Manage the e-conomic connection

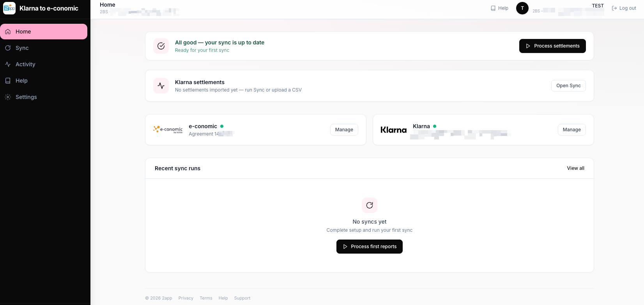pyautogui.click(x=344, y=130)
